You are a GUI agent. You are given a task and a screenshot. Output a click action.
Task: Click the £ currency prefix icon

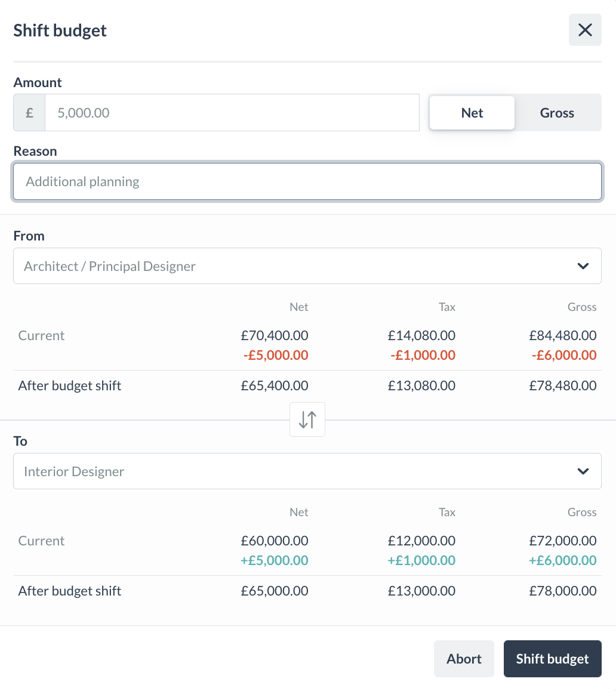click(x=29, y=113)
